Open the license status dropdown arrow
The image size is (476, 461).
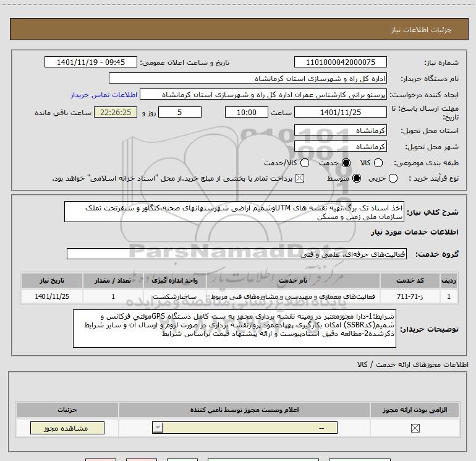[158, 428]
